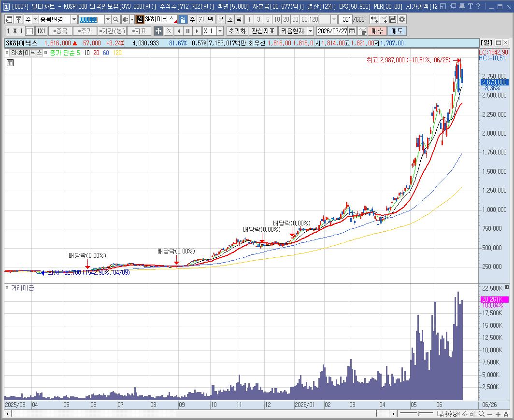This screenshot has height=420, width=514.
Task: Open chart settings gear icon
Action: coord(401,20)
